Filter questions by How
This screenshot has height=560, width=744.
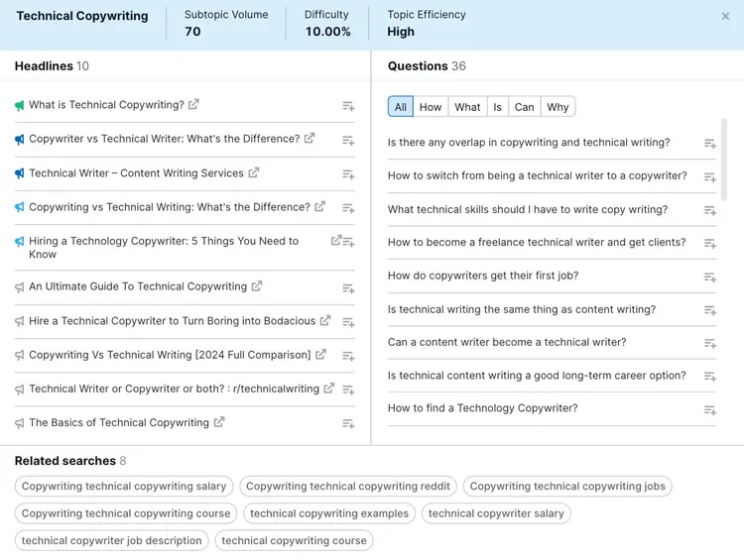(431, 107)
